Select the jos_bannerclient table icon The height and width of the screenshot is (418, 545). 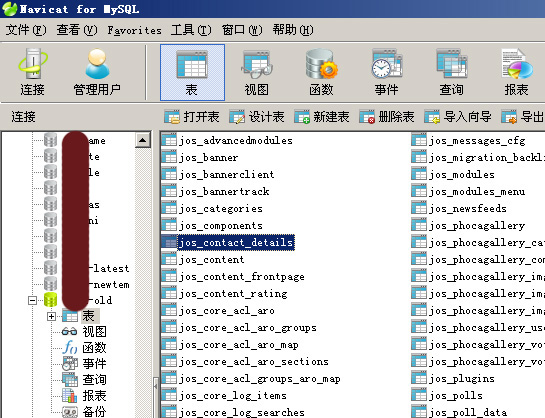[x=169, y=174]
